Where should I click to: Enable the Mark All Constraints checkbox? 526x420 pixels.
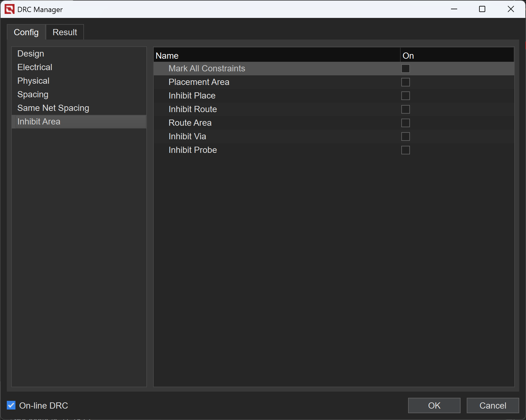pyautogui.click(x=405, y=69)
